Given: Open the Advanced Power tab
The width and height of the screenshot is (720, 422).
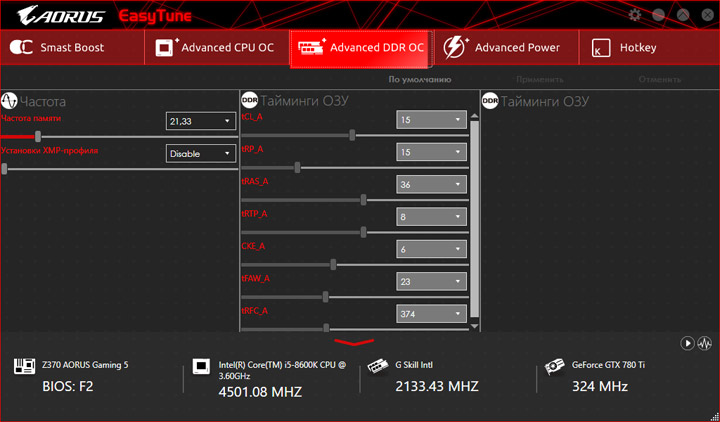Looking at the screenshot, I should pos(506,48).
